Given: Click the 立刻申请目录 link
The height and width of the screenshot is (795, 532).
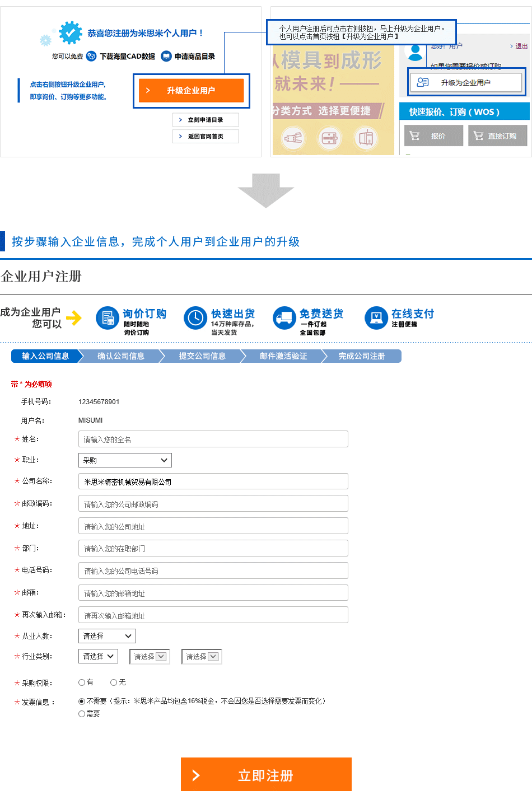Looking at the screenshot, I should [206, 120].
